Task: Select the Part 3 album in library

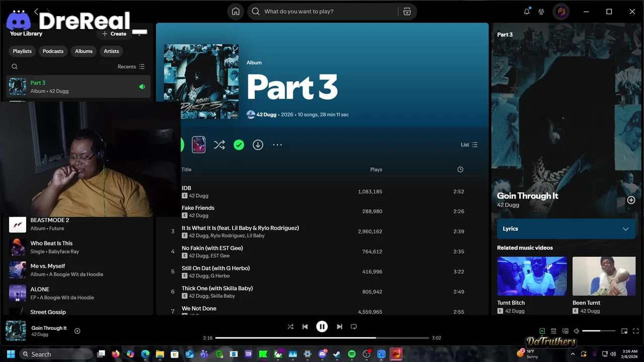Action: pos(79,86)
